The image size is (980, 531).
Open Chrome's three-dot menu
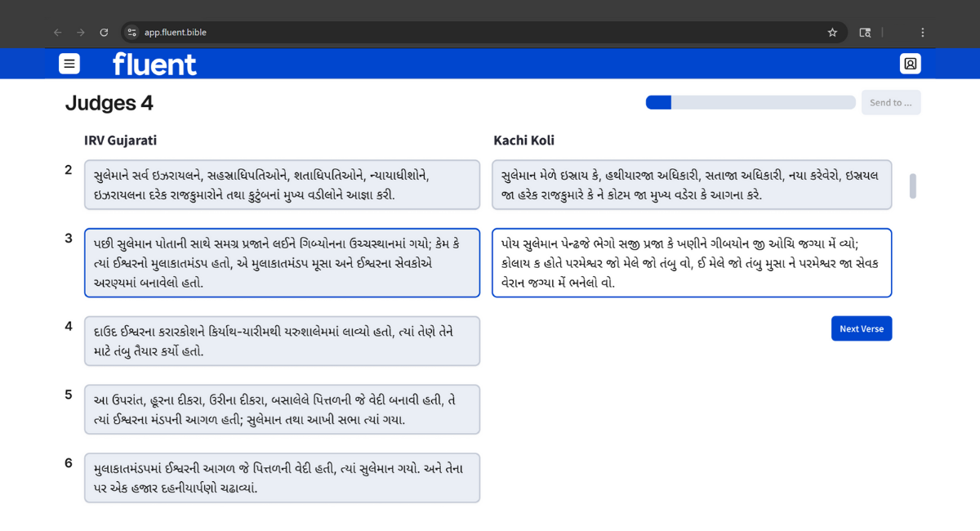[x=923, y=32]
